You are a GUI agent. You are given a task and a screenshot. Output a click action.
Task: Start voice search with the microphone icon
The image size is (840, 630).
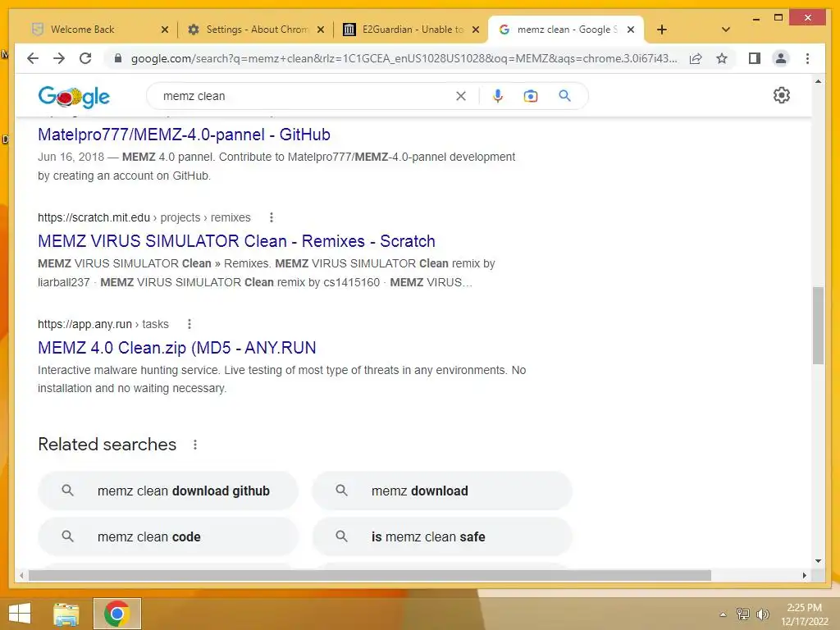point(498,96)
